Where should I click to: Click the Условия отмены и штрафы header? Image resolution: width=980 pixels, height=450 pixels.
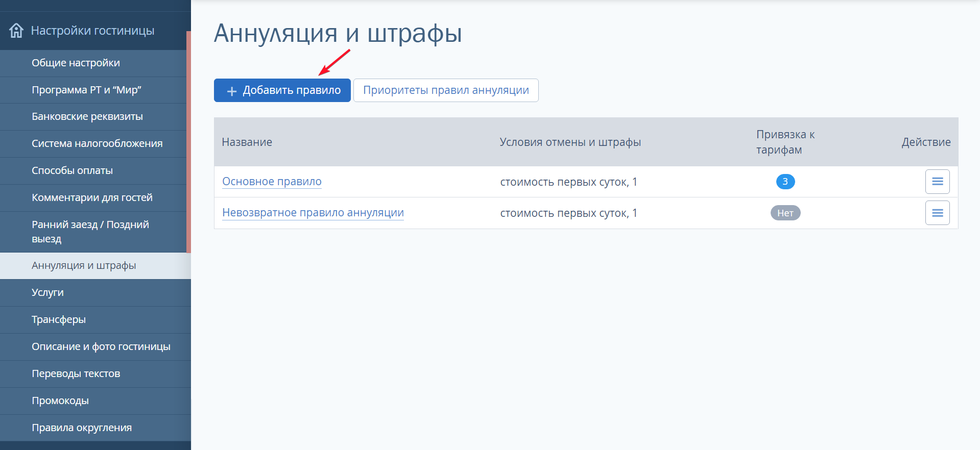click(570, 142)
